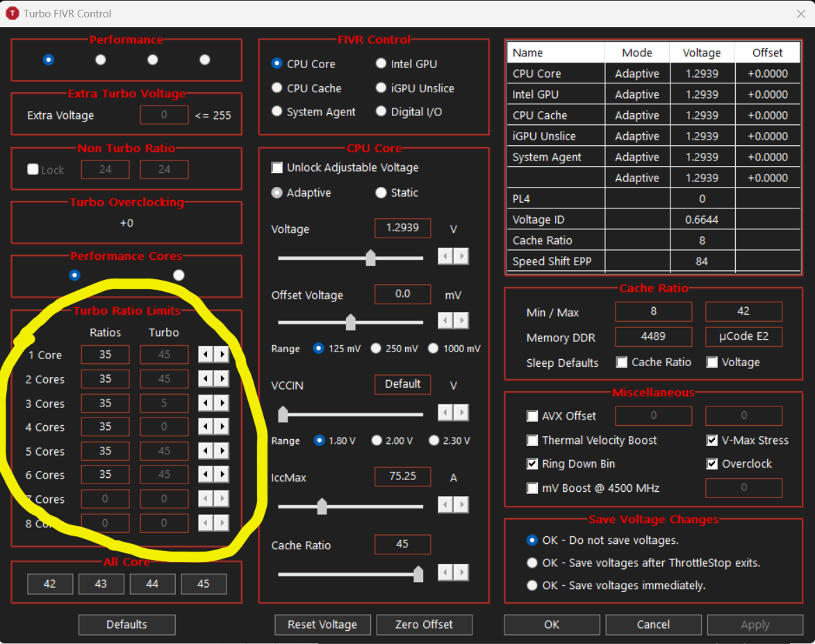The image size is (815, 644).
Task: Tick the Sleep Defaults Voltage checkbox
Action: pyautogui.click(x=712, y=362)
